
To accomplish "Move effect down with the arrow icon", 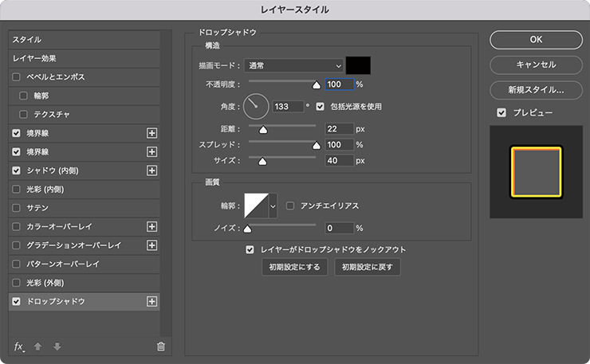I will [x=57, y=346].
